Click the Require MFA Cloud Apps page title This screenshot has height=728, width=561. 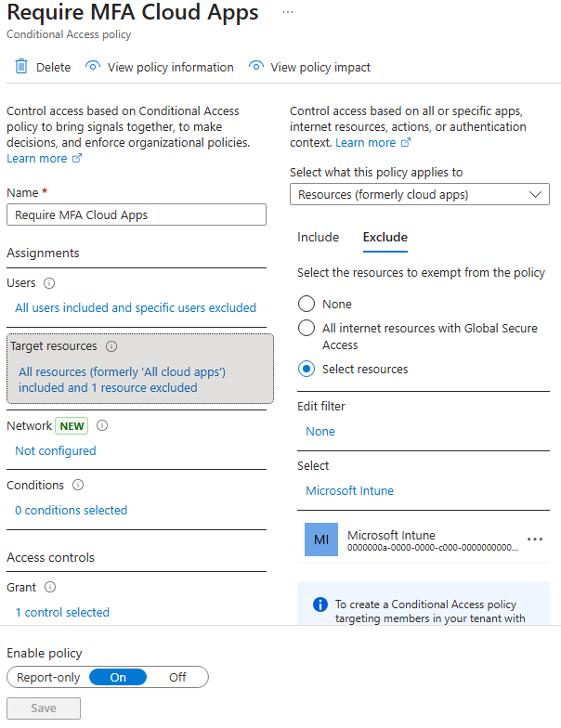pyautogui.click(x=132, y=12)
